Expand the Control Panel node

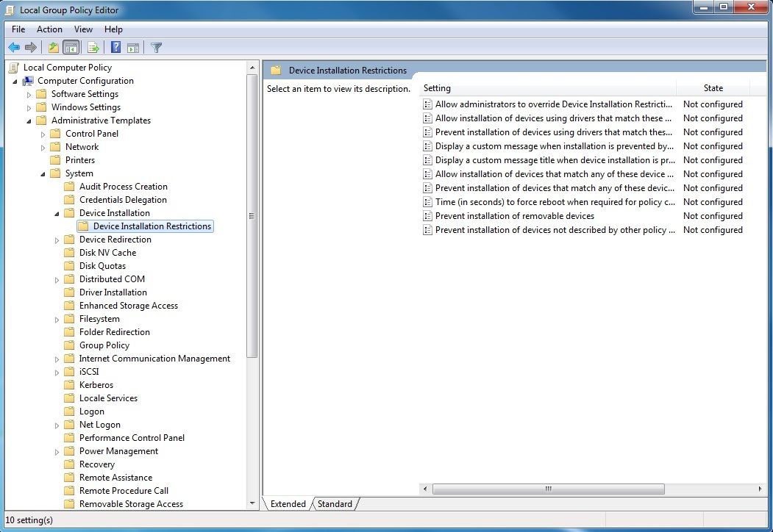coord(43,134)
